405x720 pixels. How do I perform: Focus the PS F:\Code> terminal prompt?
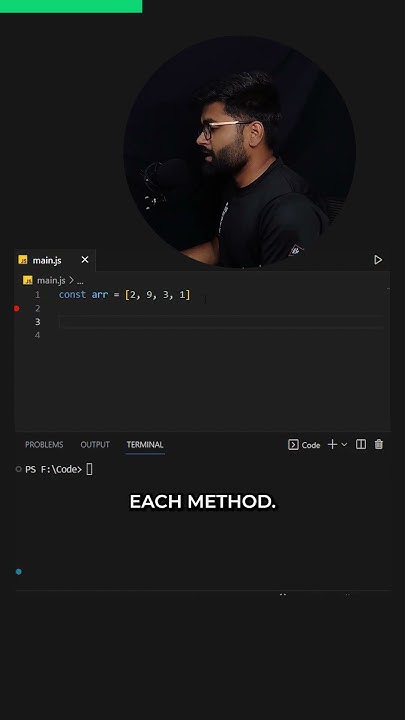[x=54, y=469]
